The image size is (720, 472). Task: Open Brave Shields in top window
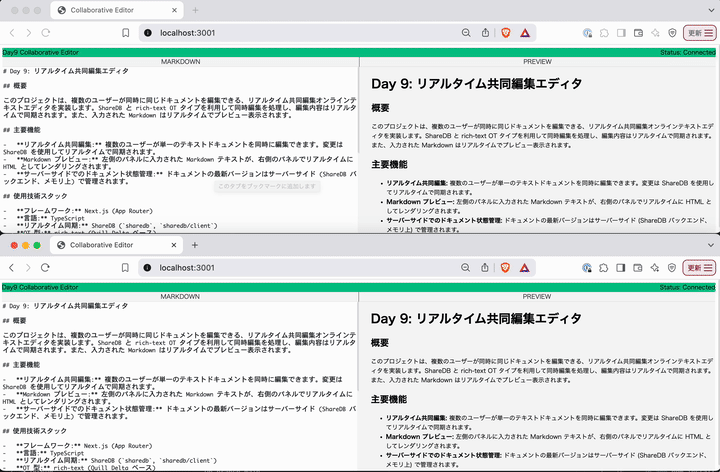(x=506, y=33)
